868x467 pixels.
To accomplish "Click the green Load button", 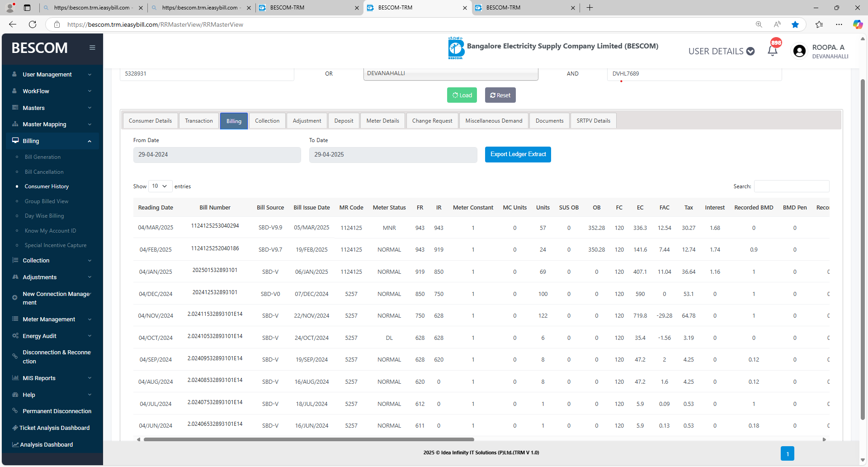I will click(462, 95).
